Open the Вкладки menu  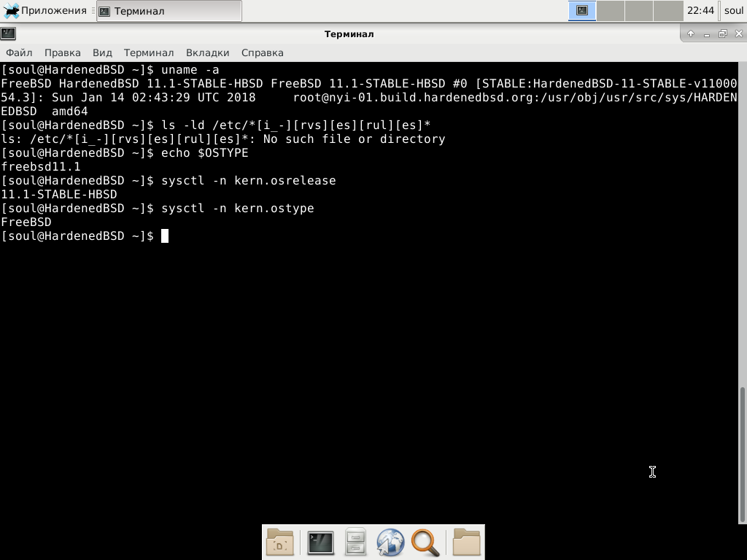click(x=208, y=52)
